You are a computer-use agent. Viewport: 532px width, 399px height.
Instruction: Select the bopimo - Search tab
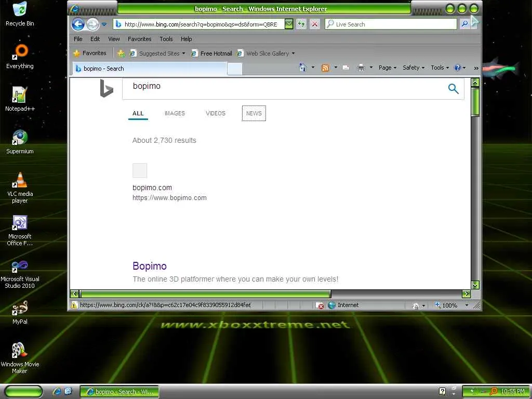coord(149,69)
